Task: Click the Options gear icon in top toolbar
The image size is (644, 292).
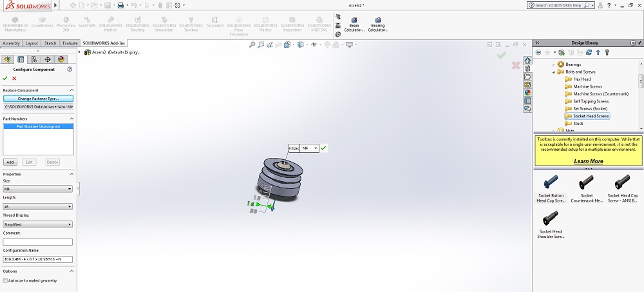Action: point(178,5)
